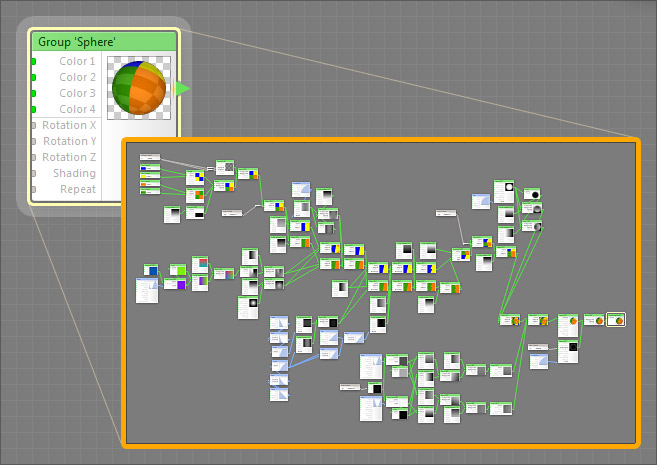The image size is (657, 465).
Task: Click the green output arrow of Sphere group
Action: (x=182, y=89)
